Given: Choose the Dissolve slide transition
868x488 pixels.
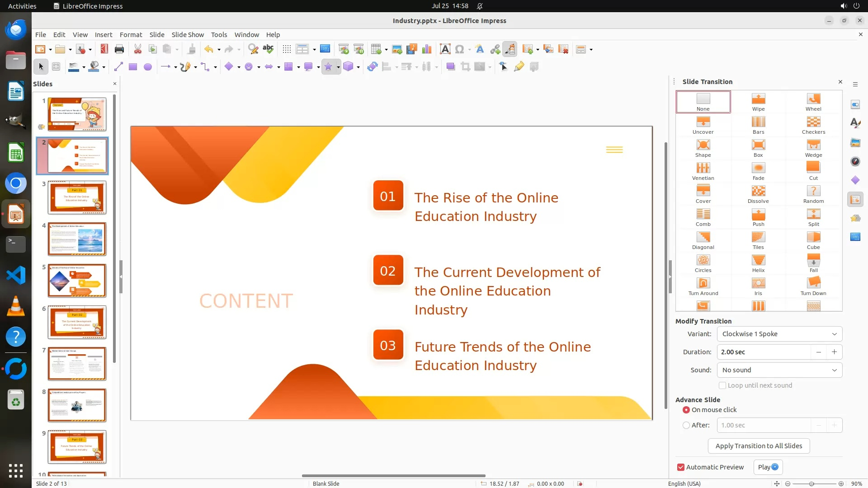Looking at the screenshot, I should pyautogui.click(x=758, y=193).
